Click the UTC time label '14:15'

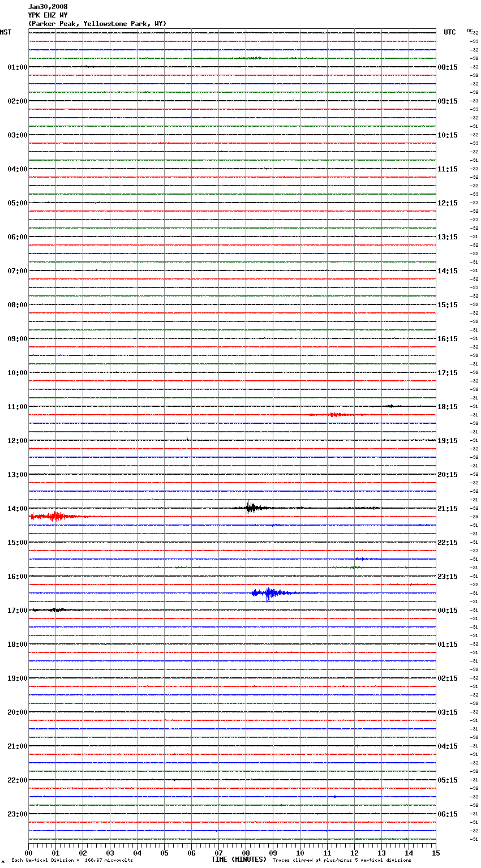click(x=448, y=271)
